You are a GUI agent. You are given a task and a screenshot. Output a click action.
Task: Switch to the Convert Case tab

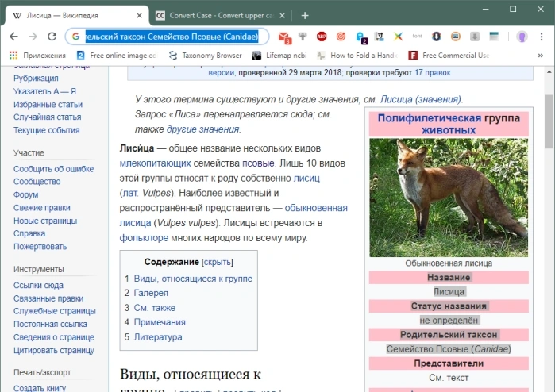[x=220, y=16]
